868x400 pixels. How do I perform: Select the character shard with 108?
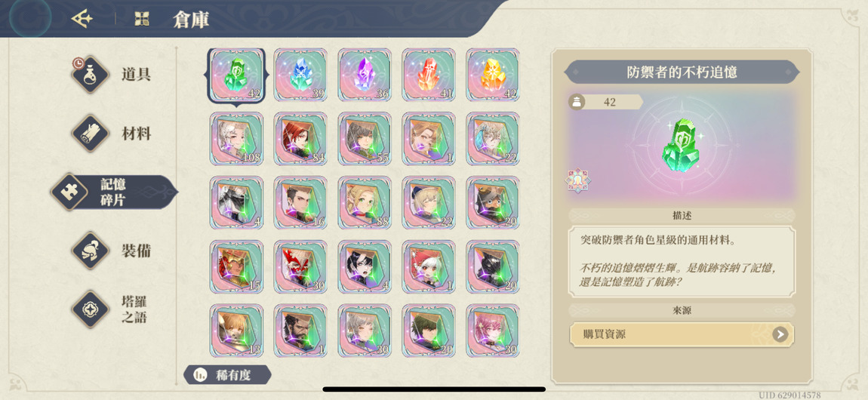point(236,139)
